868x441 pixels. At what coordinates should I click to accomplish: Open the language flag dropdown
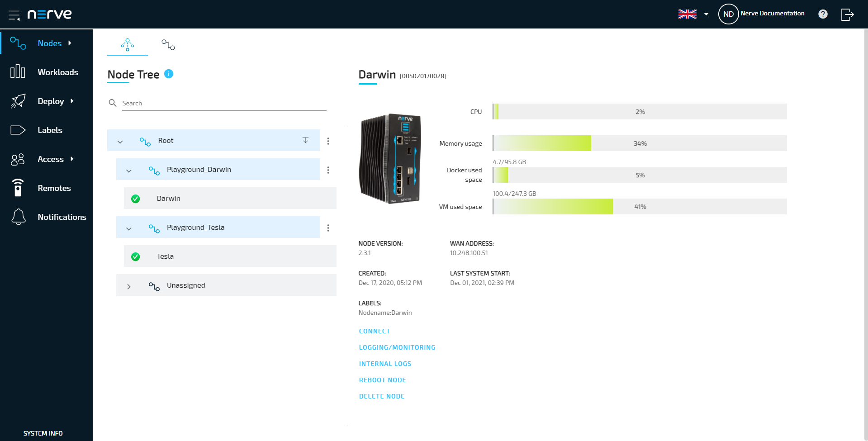click(693, 14)
